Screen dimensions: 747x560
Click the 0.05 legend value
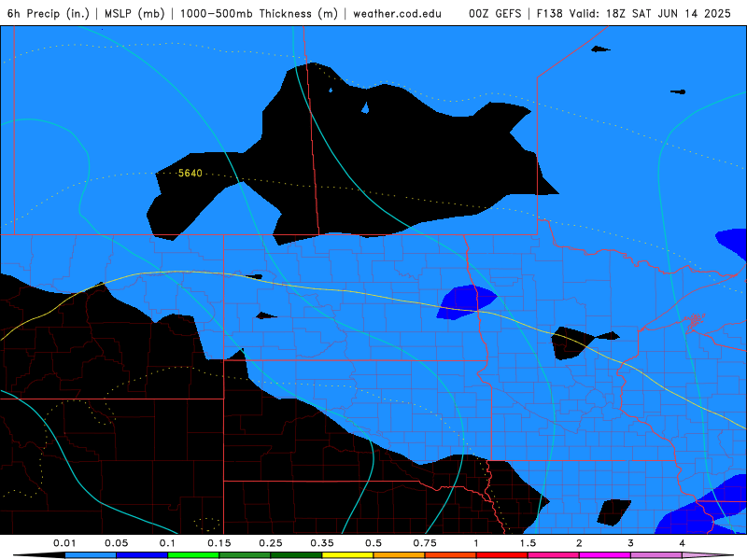tap(116, 543)
